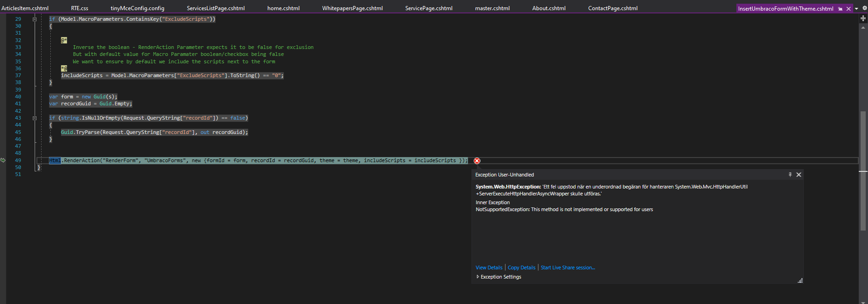Click the Razor comment closing *@ marker
The image size is (868, 304).
pyautogui.click(x=64, y=68)
